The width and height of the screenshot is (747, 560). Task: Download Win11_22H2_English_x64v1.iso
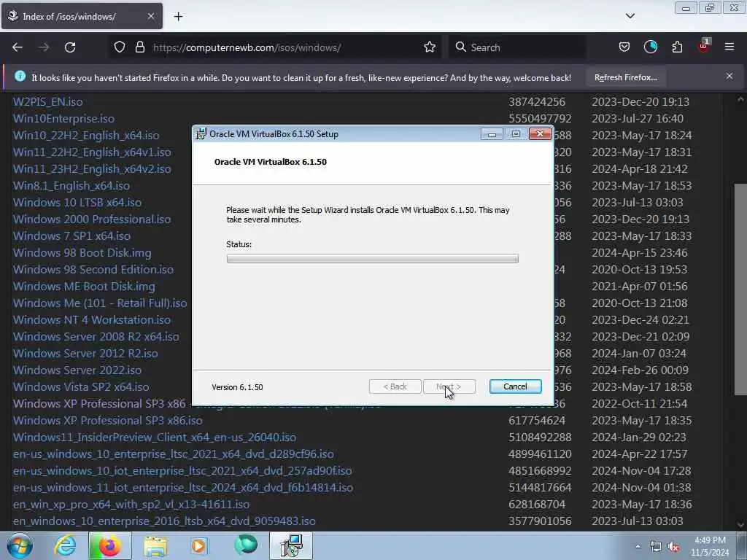92,152
